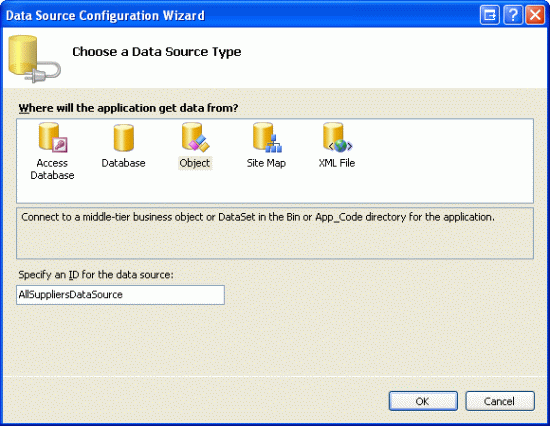Confirm with the OK button

(x=423, y=401)
